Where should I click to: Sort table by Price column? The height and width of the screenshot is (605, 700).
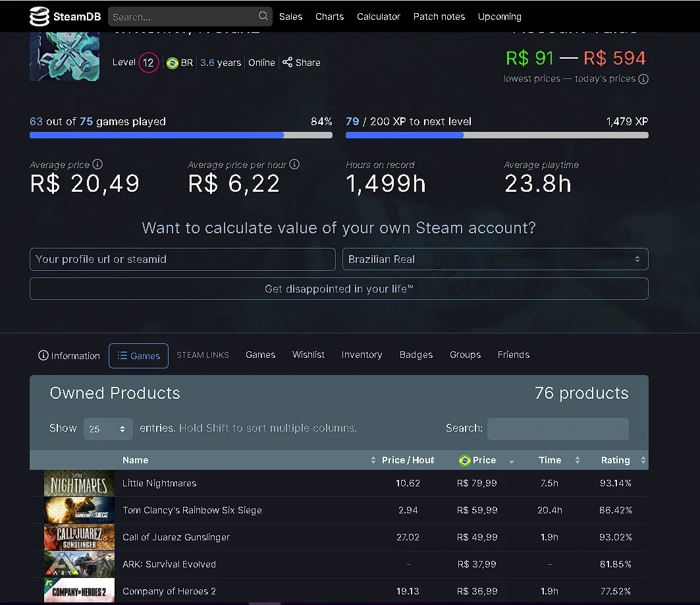click(x=485, y=460)
